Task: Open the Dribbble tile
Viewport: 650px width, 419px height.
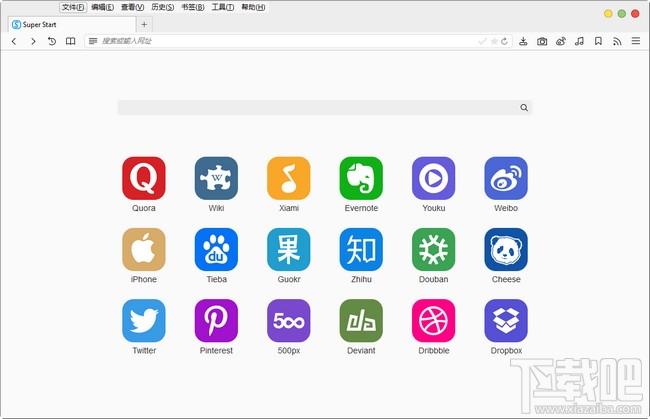Action: tap(434, 321)
